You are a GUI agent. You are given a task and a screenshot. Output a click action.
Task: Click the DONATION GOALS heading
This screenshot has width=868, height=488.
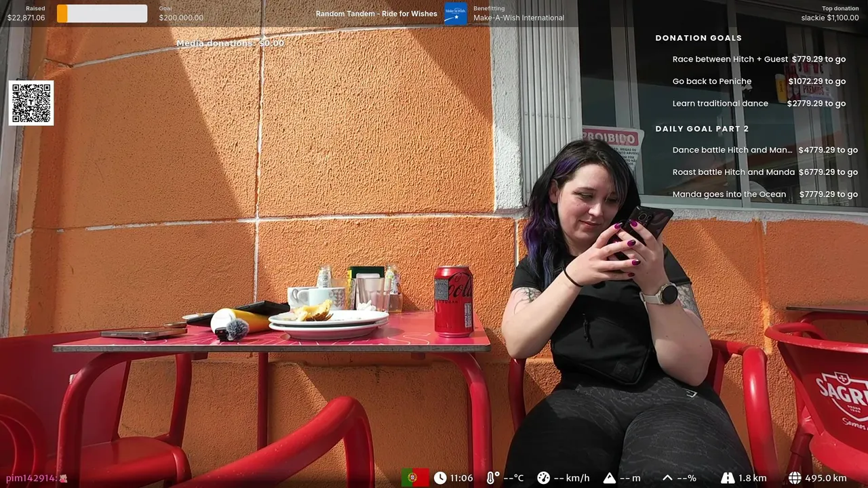point(698,38)
